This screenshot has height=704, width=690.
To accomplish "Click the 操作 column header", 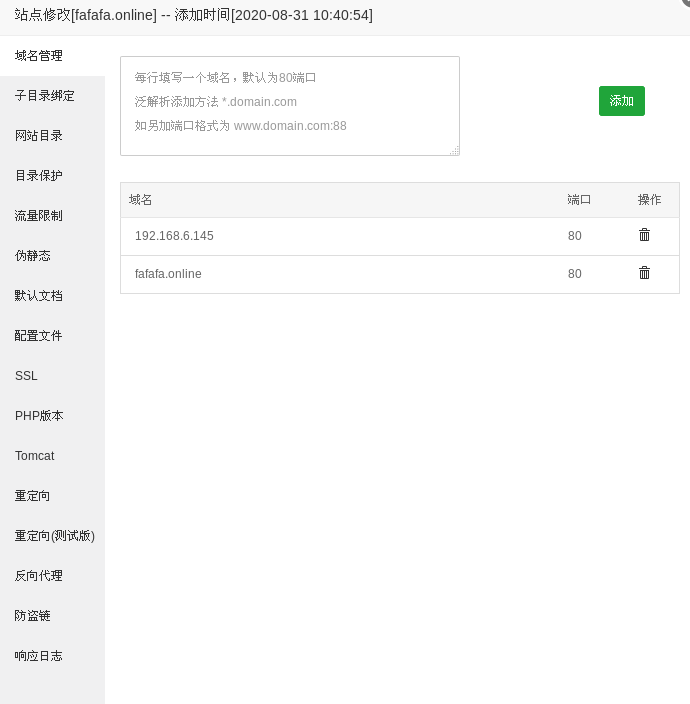I will tap(649, 200).
